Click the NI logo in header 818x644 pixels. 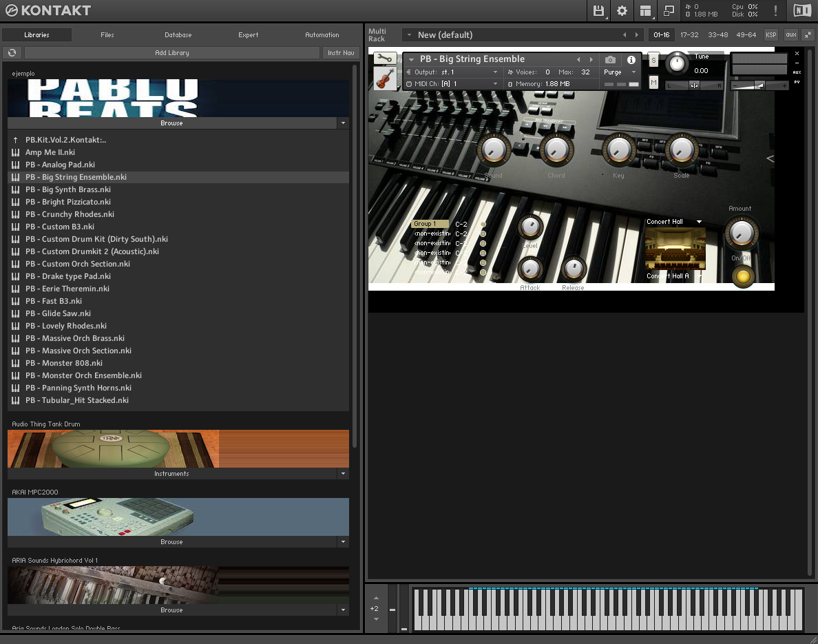point(802,10)
